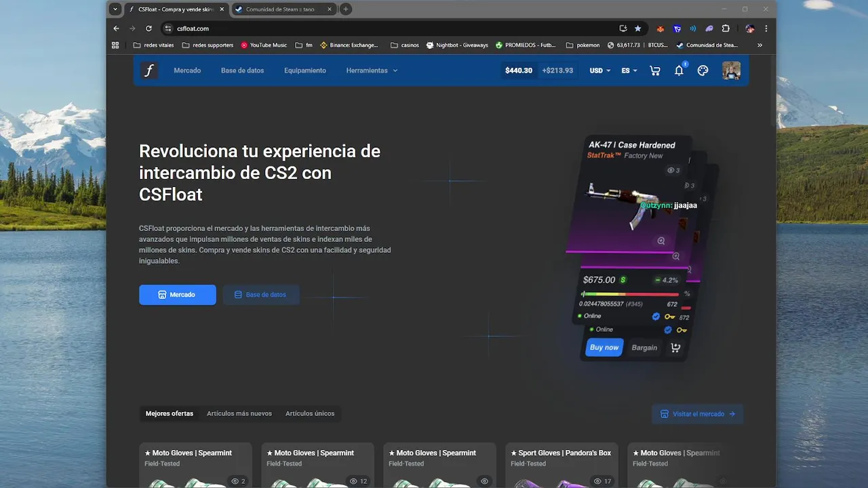Viewport: 868px width, 488px height.
Task: Click the AK-47 Case Hardened title
Action: point(631,145)
